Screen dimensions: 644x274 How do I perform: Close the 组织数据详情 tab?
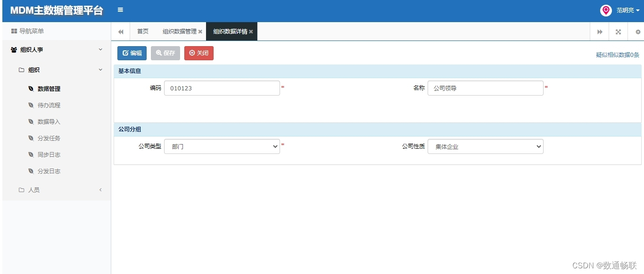(x=251, y=32)
